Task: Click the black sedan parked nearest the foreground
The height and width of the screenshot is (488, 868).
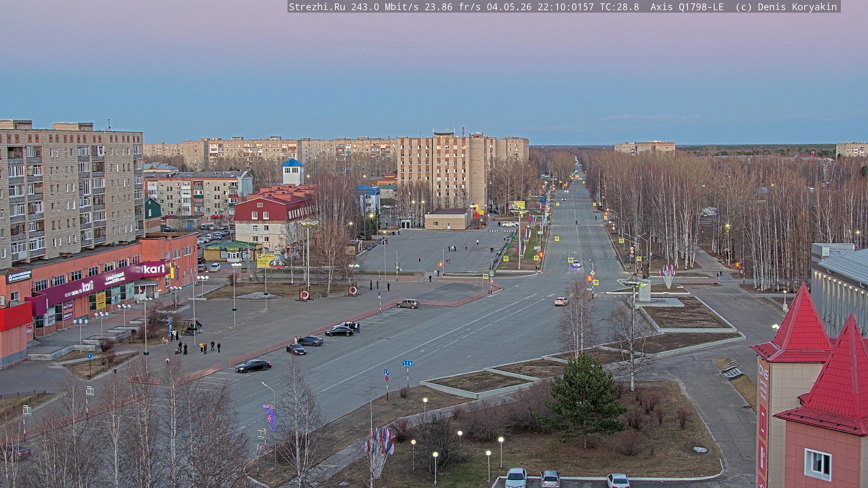Action: [x=253, y=366]
